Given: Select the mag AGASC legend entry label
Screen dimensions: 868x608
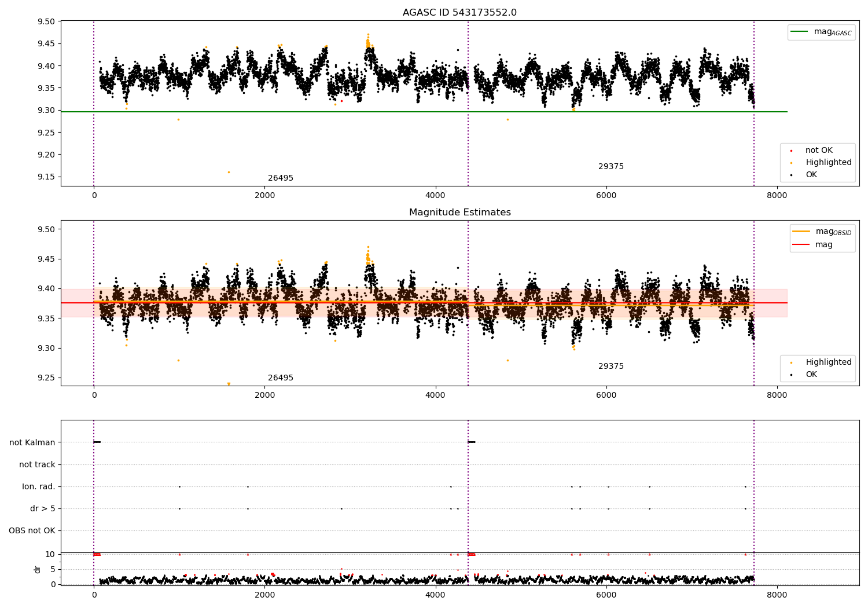Looking at the screenshot, I should click(833, 32).
